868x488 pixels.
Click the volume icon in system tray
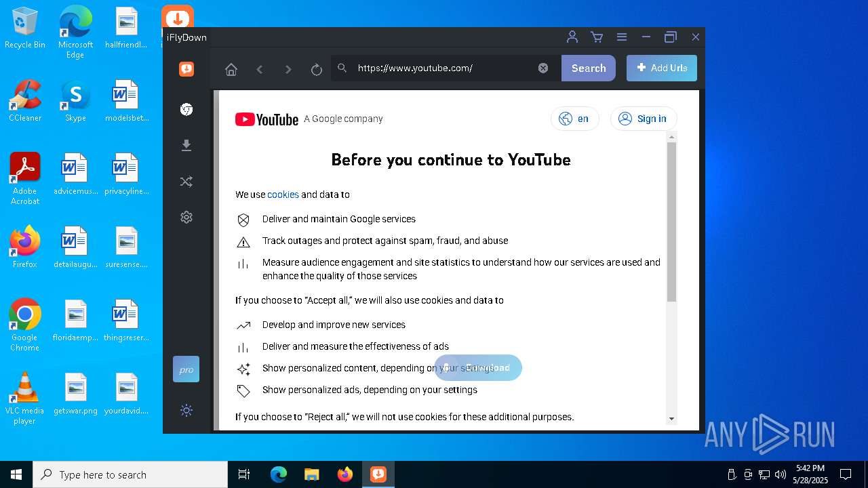(781, 474)
